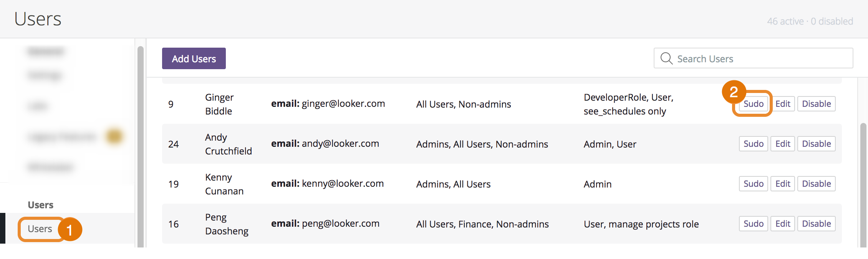Image resolution: width=868 pixels, height=259 pixels.
Task: Sudo as Ginger Biddle
Action: pos(753,104)
